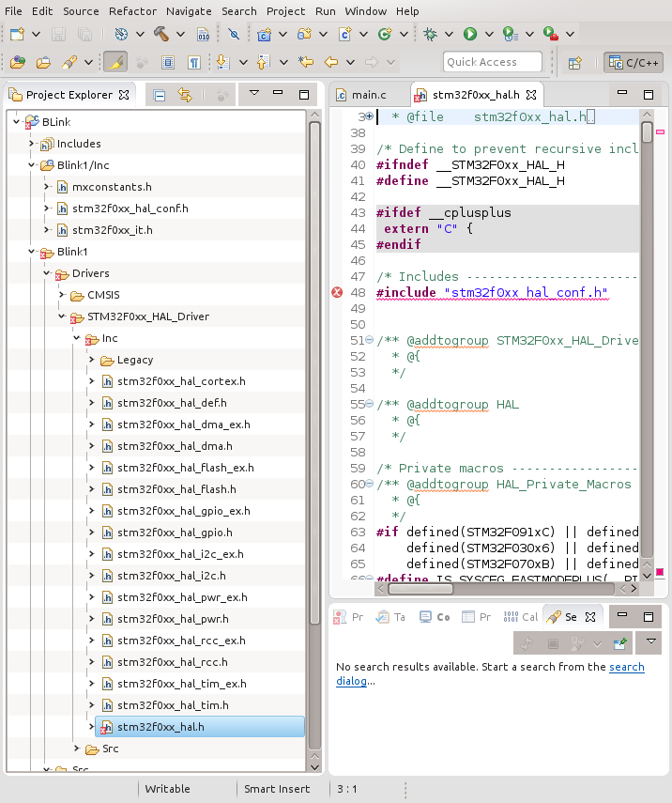Click the Open Perspective icon

[x=575, y=63]
